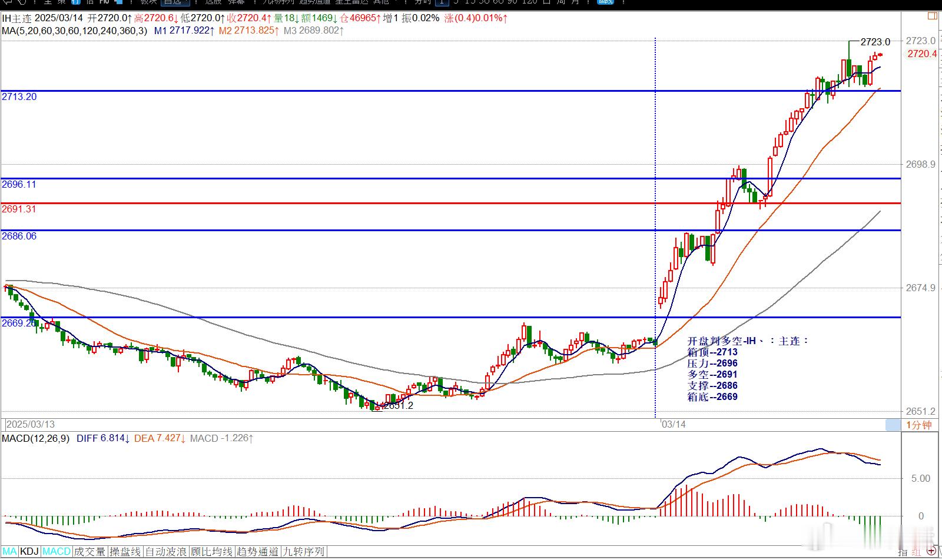942x560 pixels.
Task: Click the 指 indicator button
Action: tap(903, 552)
